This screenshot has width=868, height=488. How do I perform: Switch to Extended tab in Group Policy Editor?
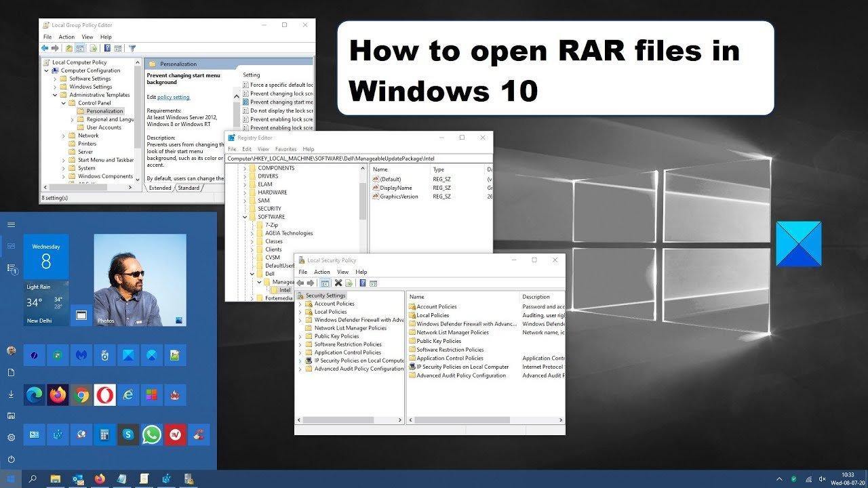pyautogui.click(x=160, y=188)
